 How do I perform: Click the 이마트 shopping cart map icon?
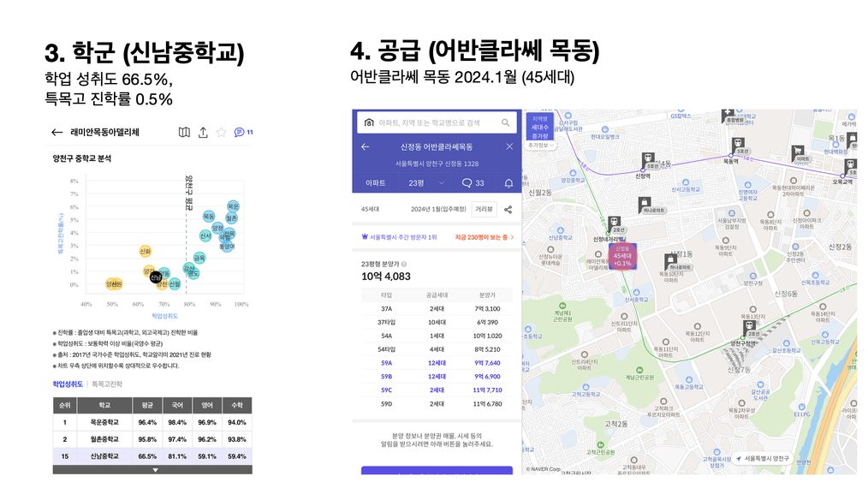click(x=798, y=152)
